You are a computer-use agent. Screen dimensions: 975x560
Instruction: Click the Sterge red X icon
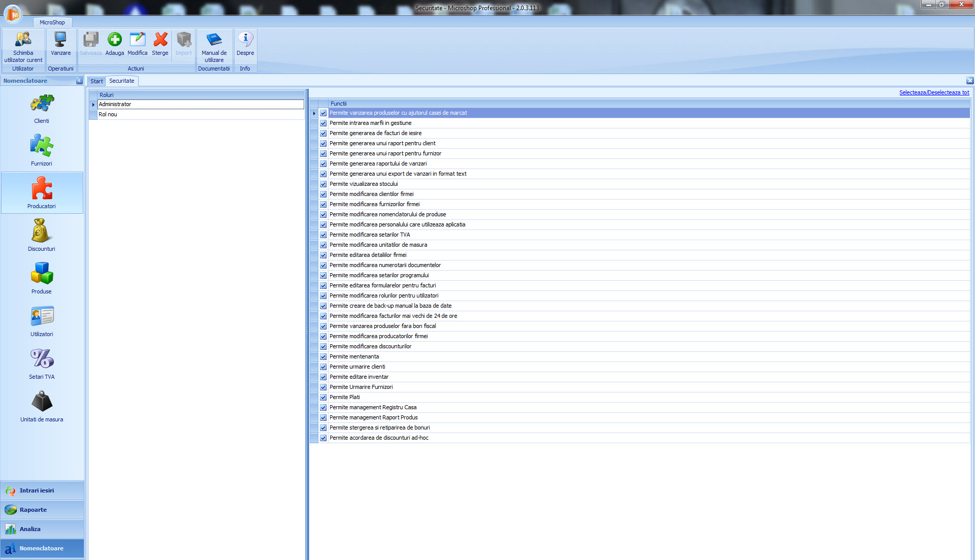(x=160, y=40)
